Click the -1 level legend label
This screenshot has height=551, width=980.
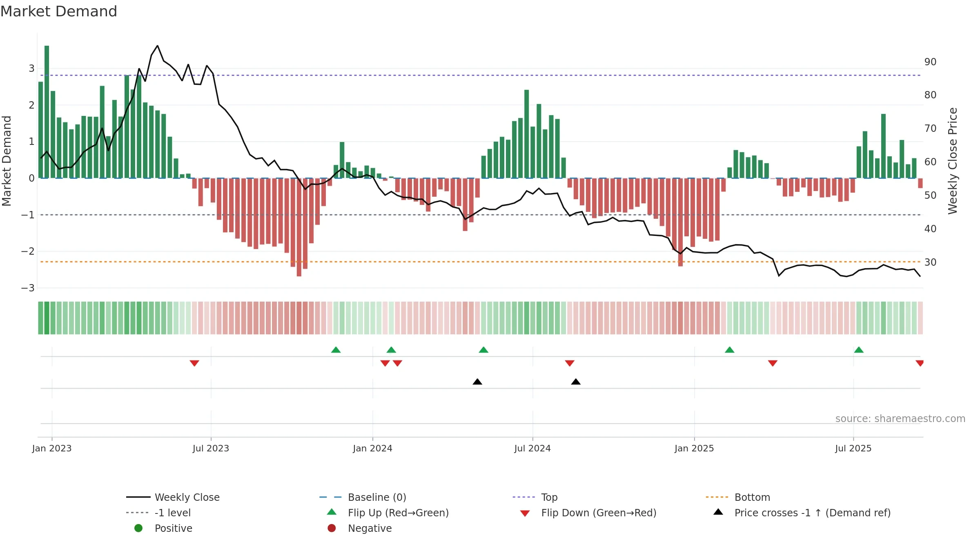pyautogui.click(x=173, y=513)
